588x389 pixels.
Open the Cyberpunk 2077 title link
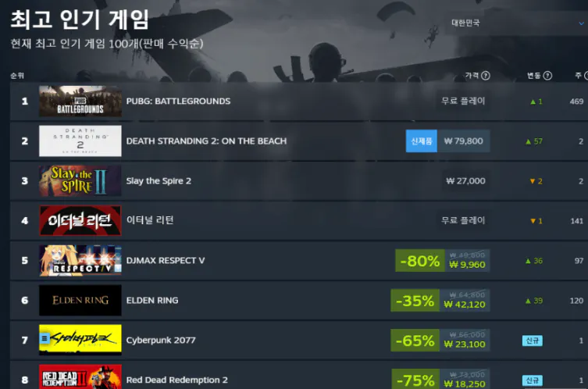click(161, 341)
